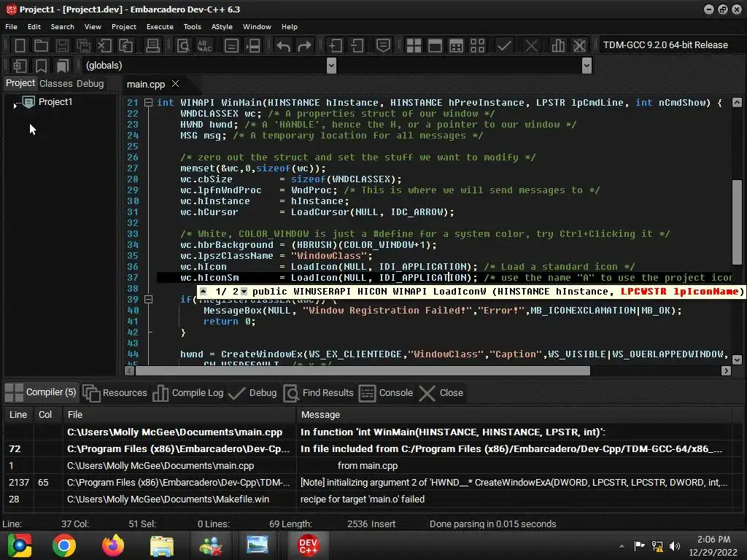Click the Print toolbar icon
This screenshot has width=747, height=560.
(152, 46)
